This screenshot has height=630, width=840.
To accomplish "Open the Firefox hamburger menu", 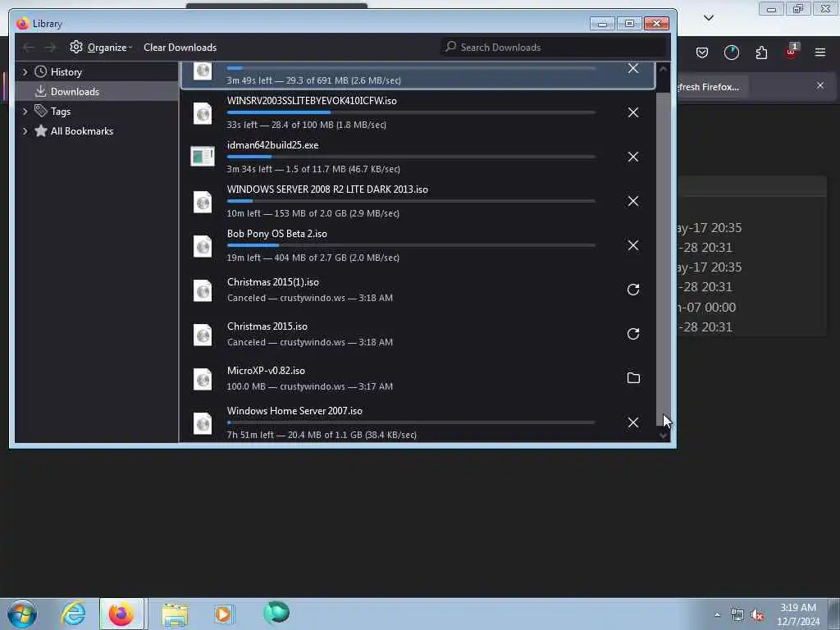I will point(820,52).
